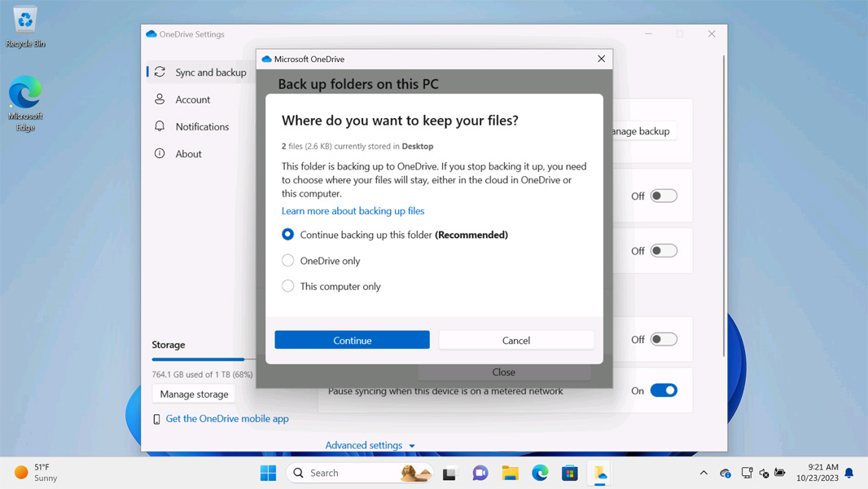Collapse the hidden icons tray chevron
This screenshot has width=868, height=489.
coord(704,473)
